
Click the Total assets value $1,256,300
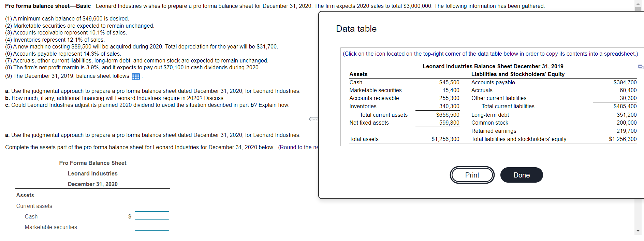pos(445,139)
